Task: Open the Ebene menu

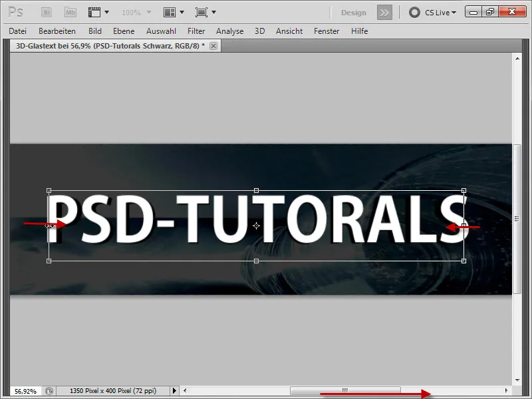Action: [124, 31]
